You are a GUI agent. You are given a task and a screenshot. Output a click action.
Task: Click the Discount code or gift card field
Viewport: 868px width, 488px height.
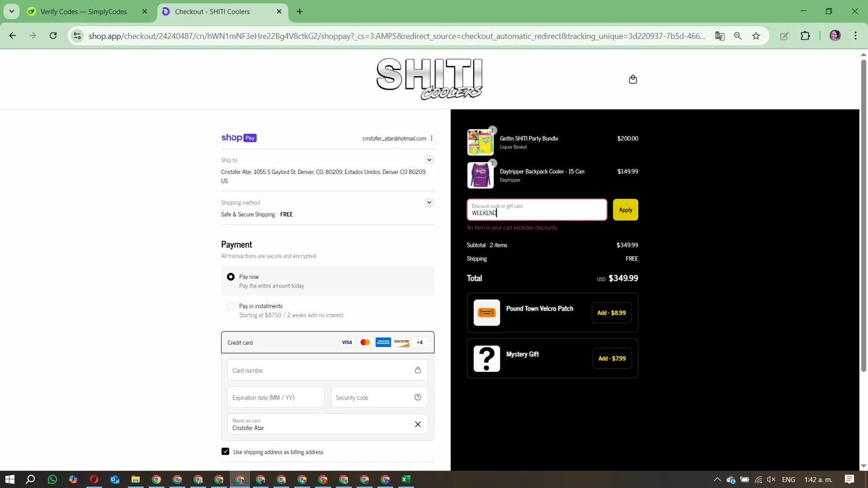point(536,210)
